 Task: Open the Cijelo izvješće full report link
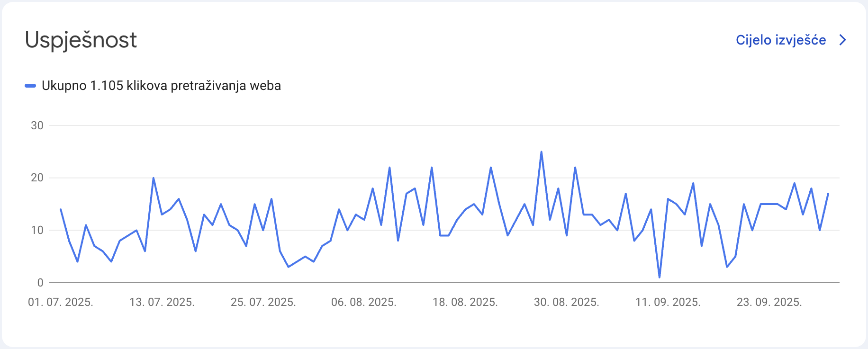[780, 40]
